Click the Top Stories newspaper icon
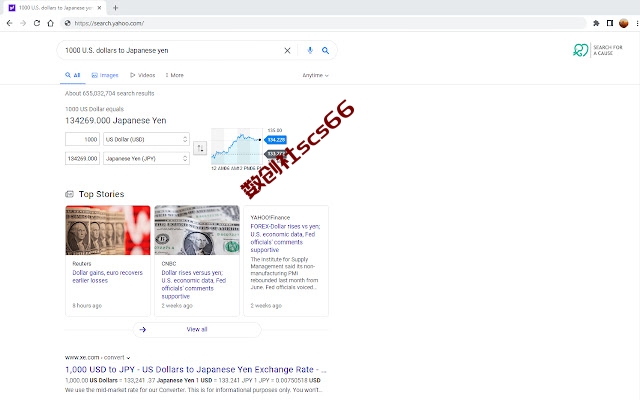This screenshot has height=400, width=640. 69,194
